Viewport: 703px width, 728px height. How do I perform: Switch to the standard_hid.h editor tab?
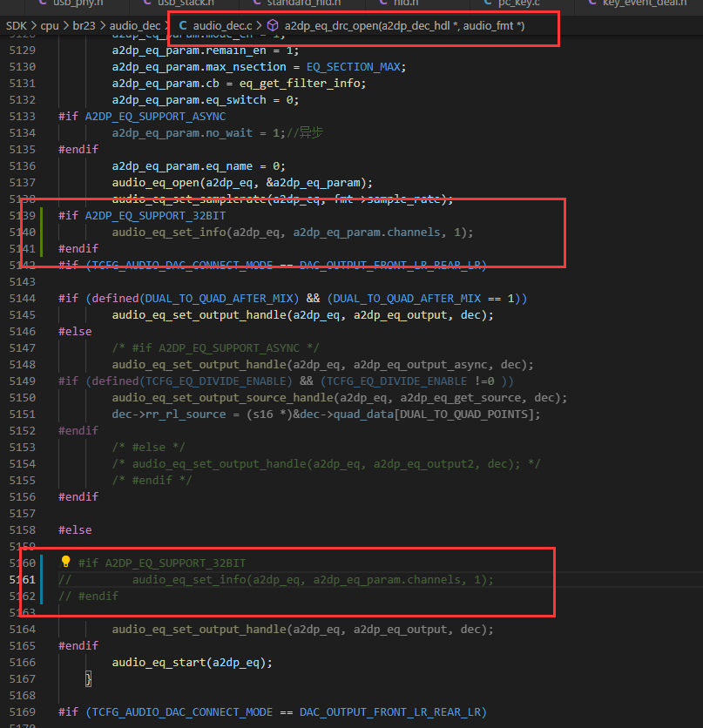[x=304, y=3]
